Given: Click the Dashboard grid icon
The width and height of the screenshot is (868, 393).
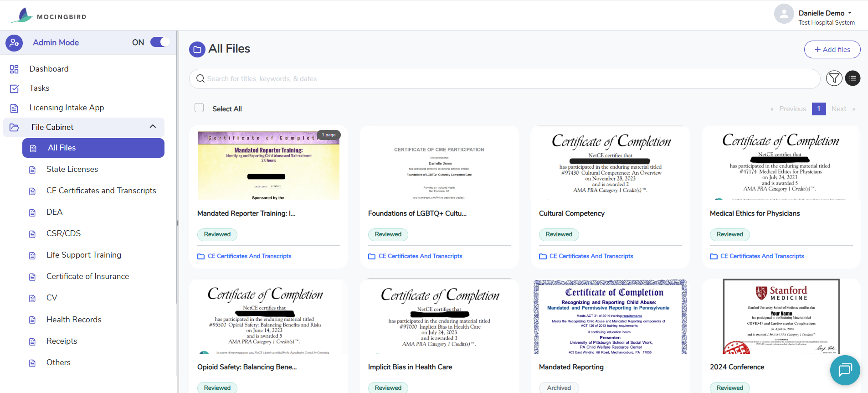Looking at the screenshot, I should click(x=14, y=69).
